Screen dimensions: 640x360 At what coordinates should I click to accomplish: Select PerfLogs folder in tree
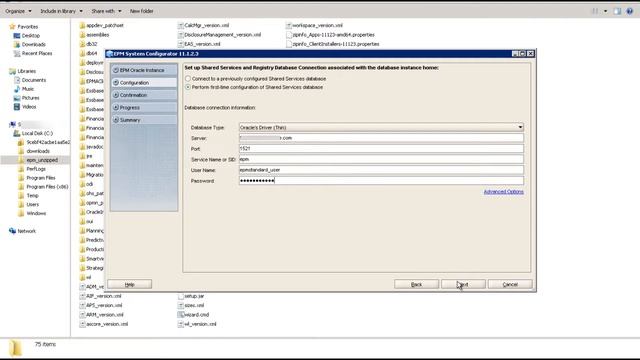tap(32, 169)
